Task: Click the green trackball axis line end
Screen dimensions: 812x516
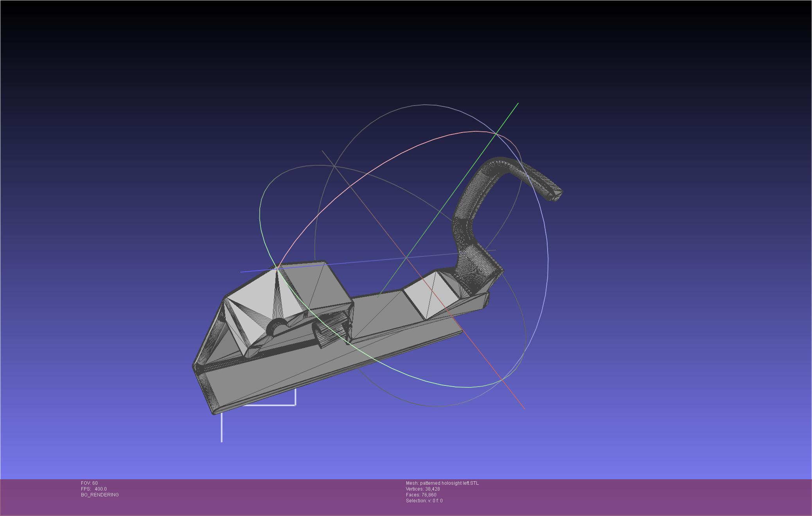Action: coord(517,104)
